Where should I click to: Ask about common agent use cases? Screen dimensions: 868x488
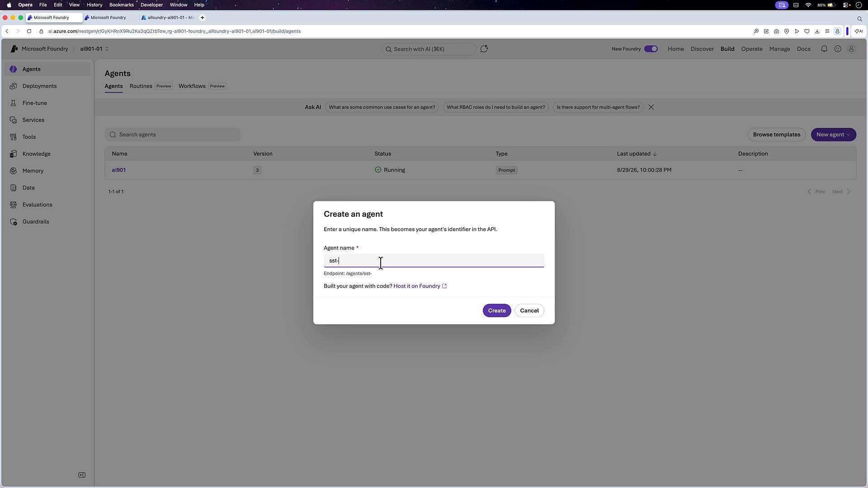pyautogui.click(x=382, y=107)
